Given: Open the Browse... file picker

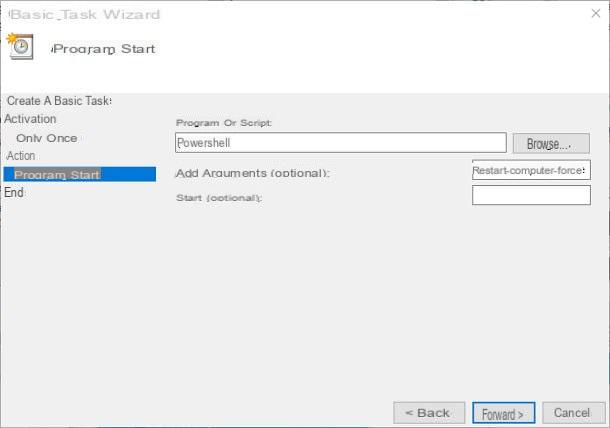Looking at the screenshot, I should [x=551, y=144].
